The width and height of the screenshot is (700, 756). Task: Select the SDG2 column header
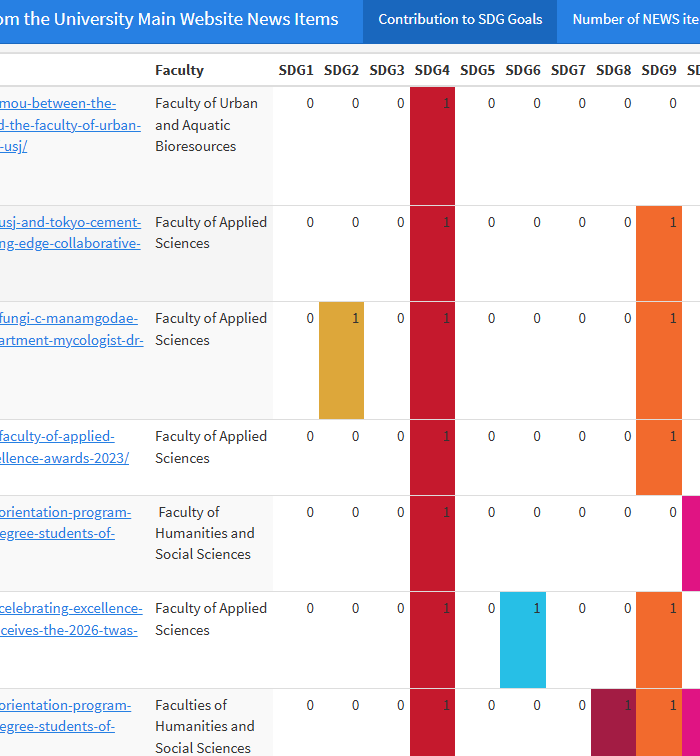coord(341,70)
